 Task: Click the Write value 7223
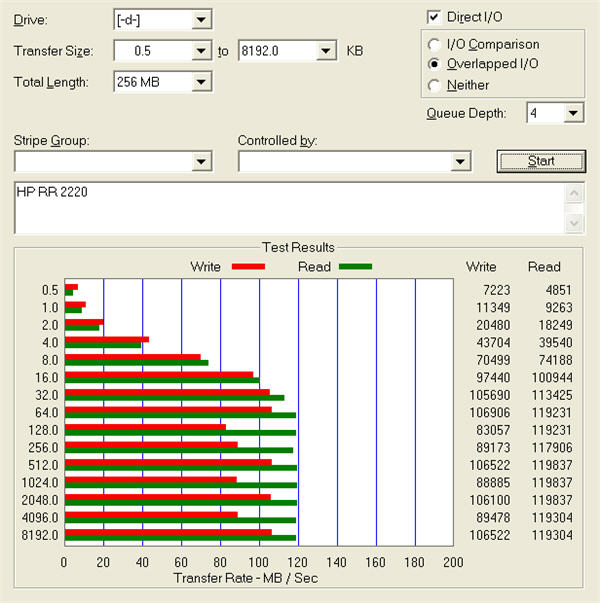[x=497, y=290]
